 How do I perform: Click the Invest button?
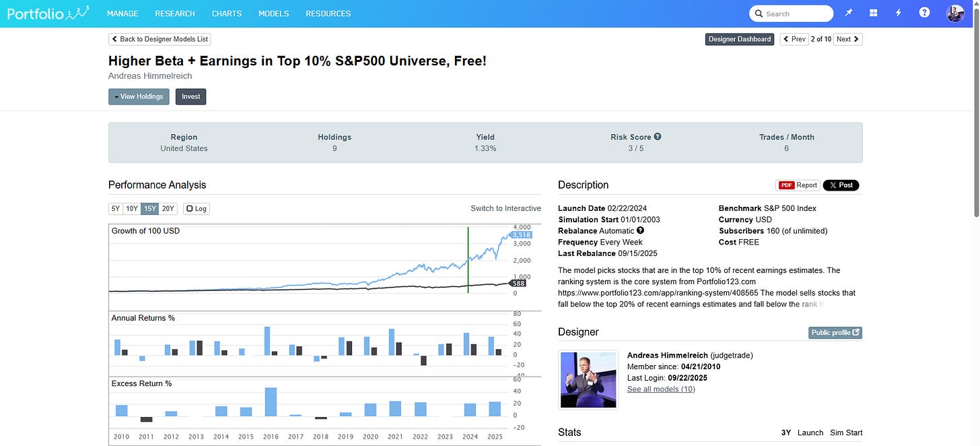tap(191, 96)
